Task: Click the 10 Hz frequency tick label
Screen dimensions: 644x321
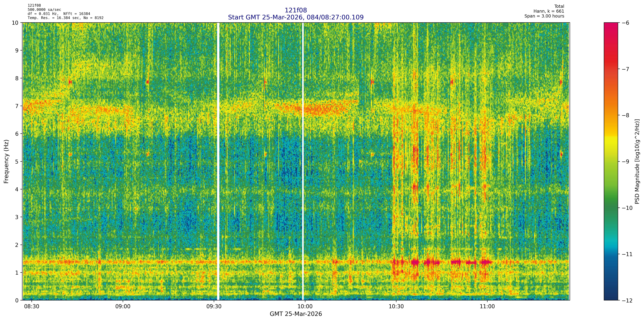Action: click(x=15, y=23)
